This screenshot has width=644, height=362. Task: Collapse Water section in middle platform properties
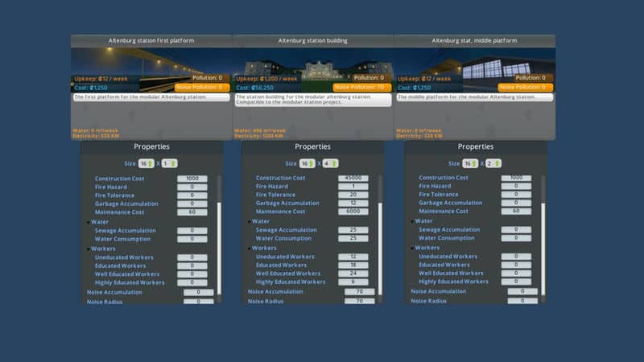coord(414,221)
